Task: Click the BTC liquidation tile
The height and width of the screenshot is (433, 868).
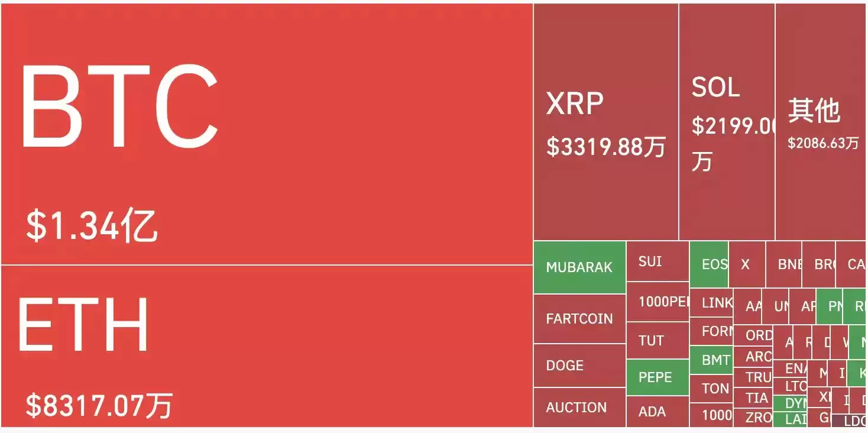Action: (x=266, y=134)
